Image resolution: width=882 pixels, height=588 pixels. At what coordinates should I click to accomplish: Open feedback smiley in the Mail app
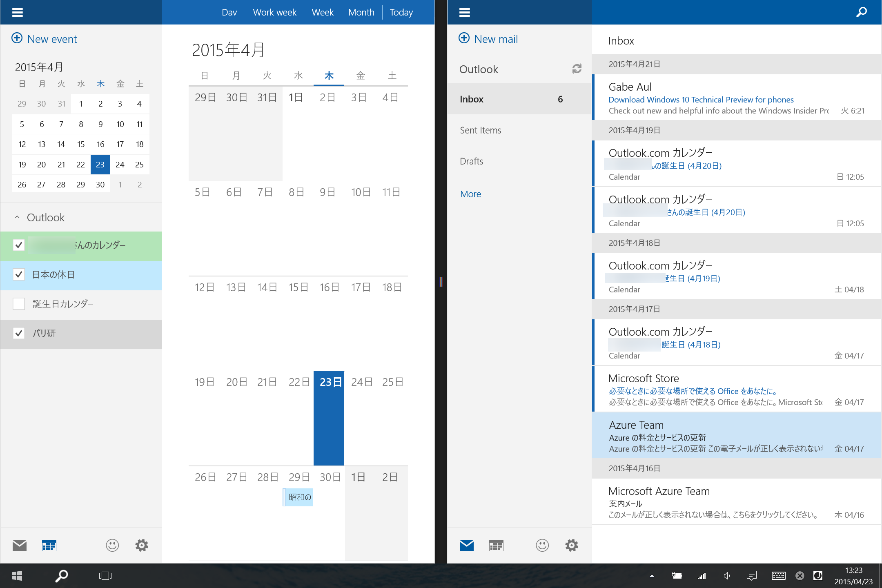click(x=542, y=546)
